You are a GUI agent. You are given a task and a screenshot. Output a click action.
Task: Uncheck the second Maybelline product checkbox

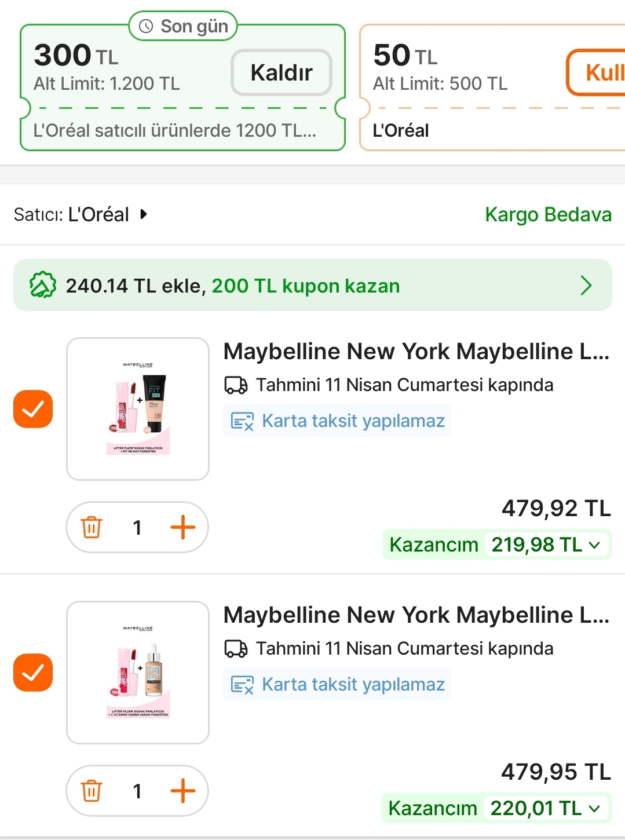[33, 673]
